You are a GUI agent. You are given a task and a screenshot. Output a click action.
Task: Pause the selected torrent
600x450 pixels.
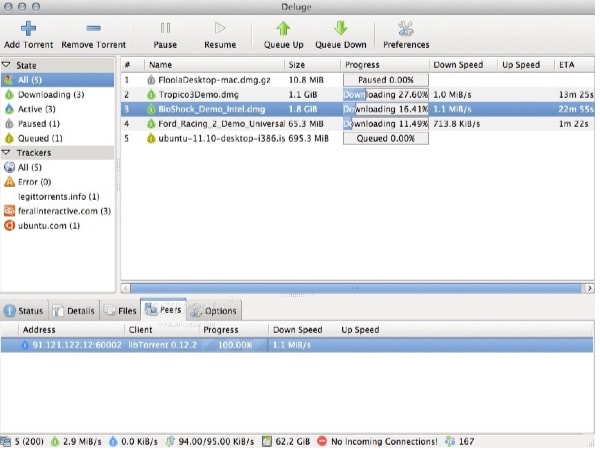tap(165, 35)
